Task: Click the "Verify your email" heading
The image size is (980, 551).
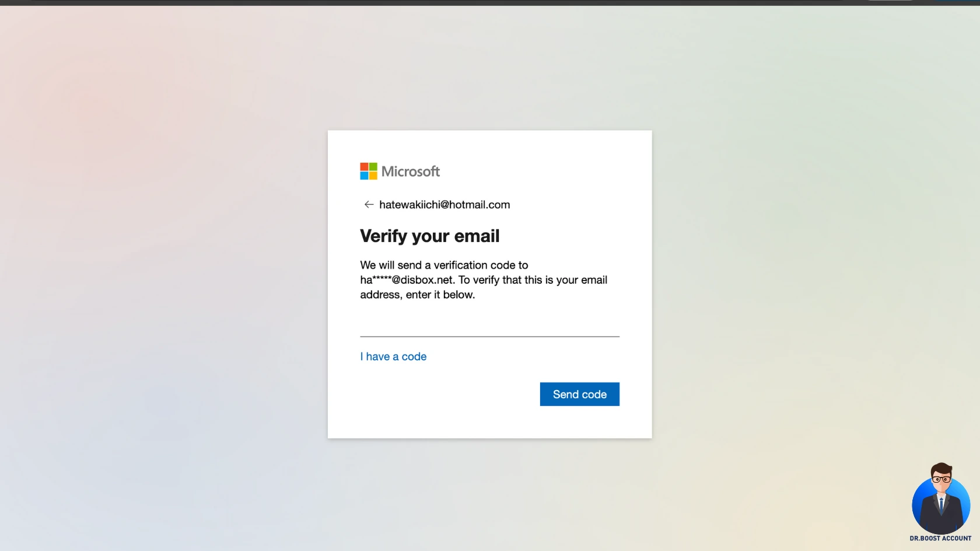Action: click(430, 236)
